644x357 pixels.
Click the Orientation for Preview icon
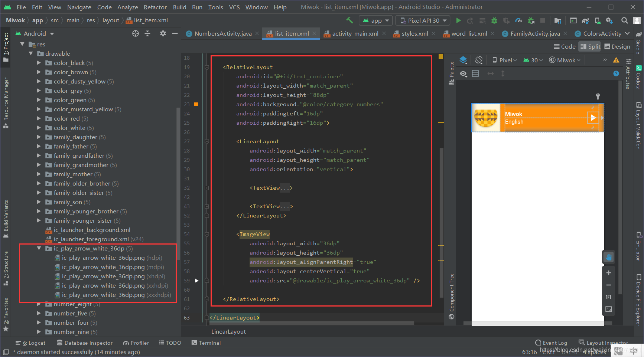[479, 60]
